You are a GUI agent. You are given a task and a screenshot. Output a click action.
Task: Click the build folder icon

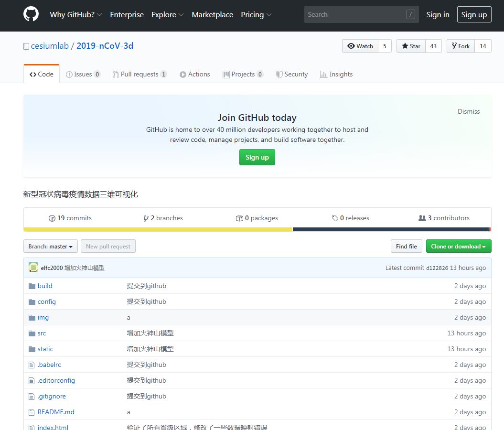pyautogui.click(x=32, y=286)
